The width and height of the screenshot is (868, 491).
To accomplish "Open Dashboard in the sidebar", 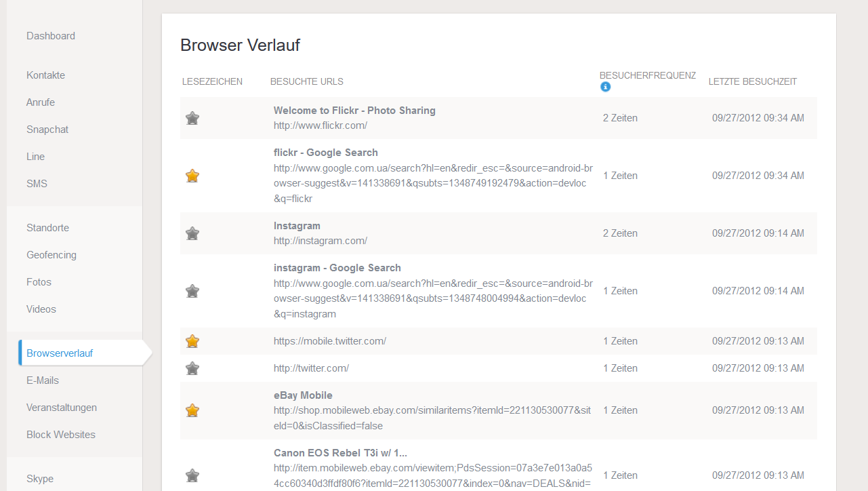I will pos(51,36).
